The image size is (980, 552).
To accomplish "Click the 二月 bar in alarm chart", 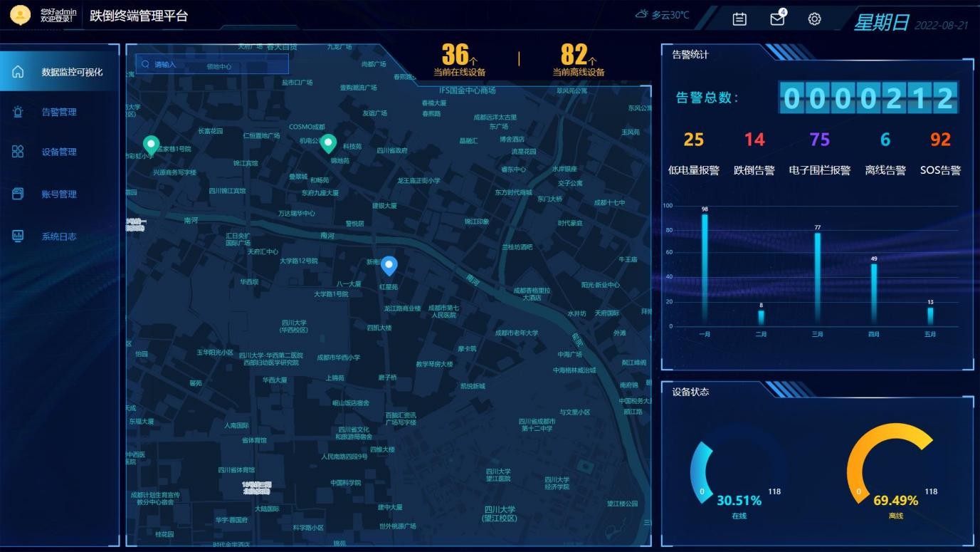I will (761, 318).
